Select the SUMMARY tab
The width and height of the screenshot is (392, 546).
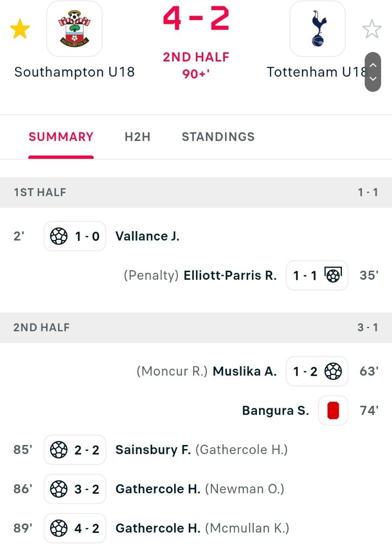point(61,137)
